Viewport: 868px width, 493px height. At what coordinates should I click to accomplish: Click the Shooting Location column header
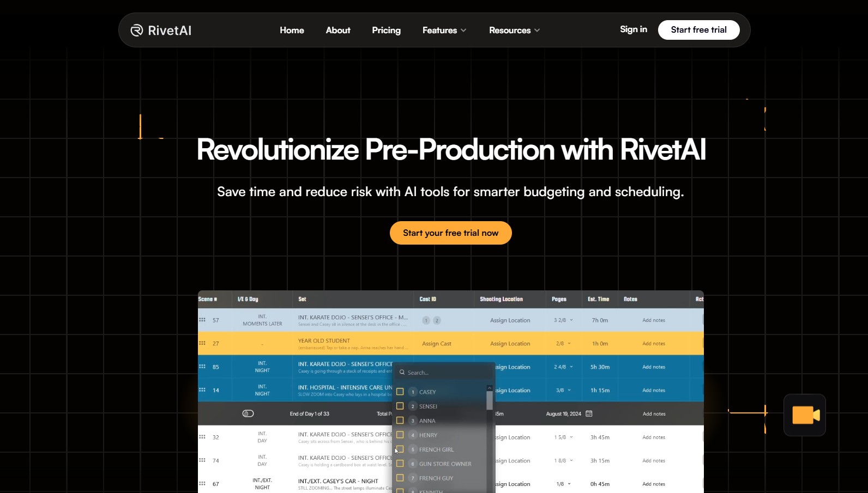pyautogui.click(x=501, y=299)
